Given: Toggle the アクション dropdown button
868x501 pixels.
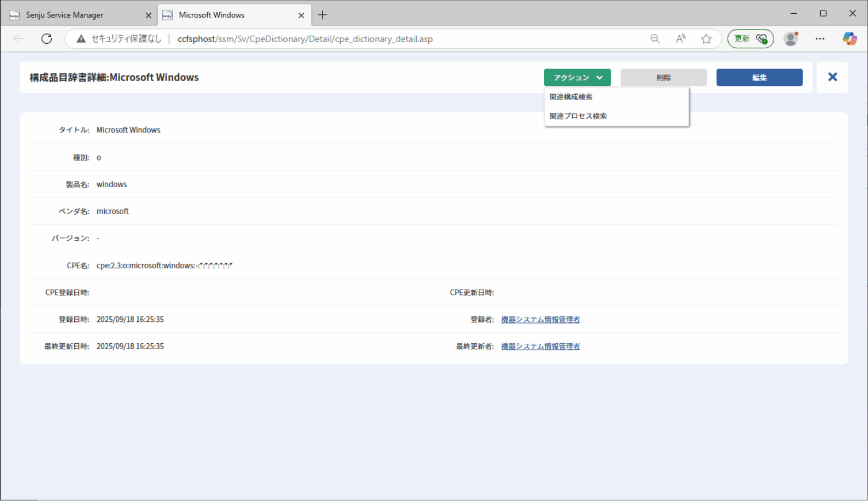Looking at the screenshot, I should point(577,78).
